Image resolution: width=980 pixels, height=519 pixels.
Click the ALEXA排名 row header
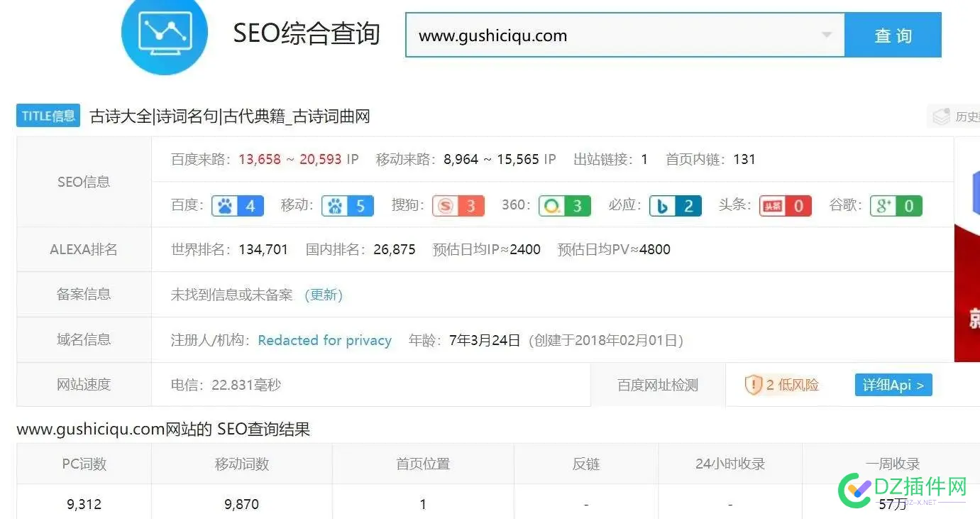(84, 249)
